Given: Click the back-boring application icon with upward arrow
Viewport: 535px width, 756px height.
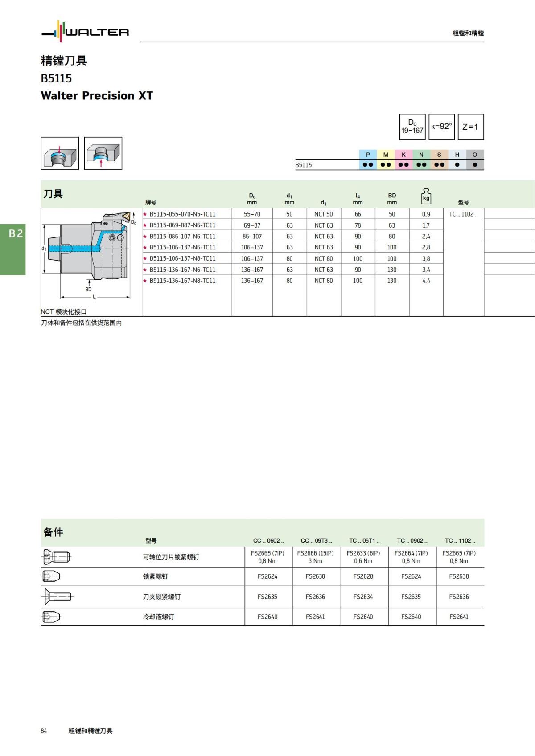Looking at the screenshot, I should pyautogui.click(x=103, y=153).
